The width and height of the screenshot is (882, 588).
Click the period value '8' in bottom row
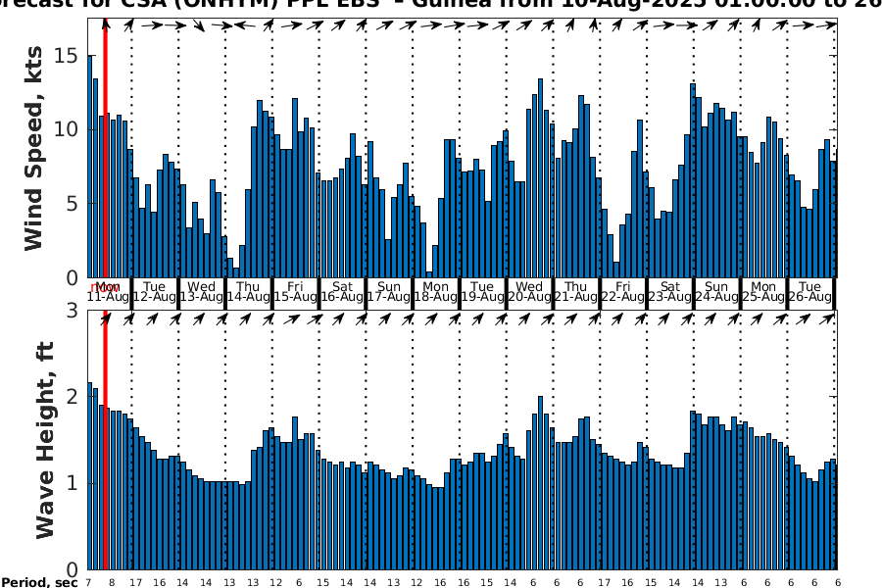(x=112, y=583)
